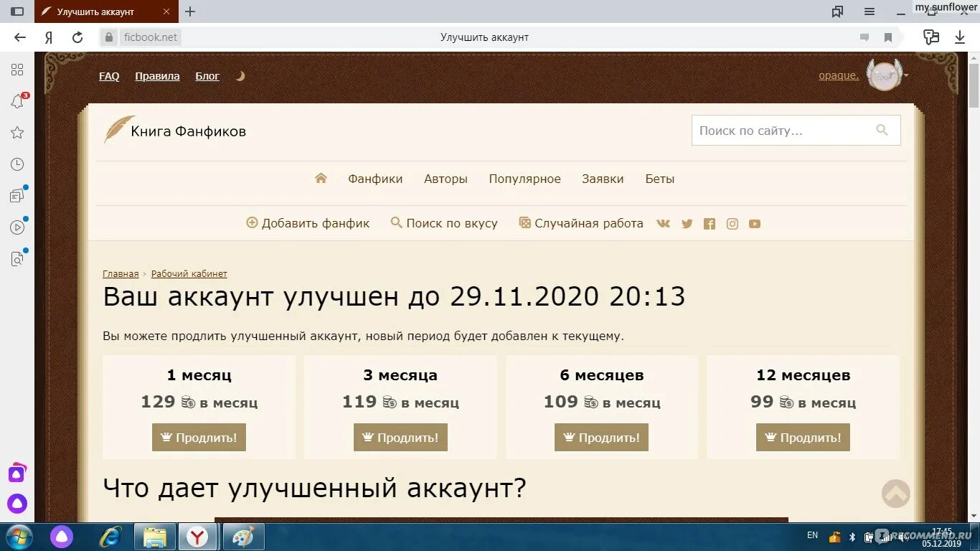This screenshot has width=980, height=551.
Task: Open Случайная работа
Action: pyautogui.click(x=581, y=223)
